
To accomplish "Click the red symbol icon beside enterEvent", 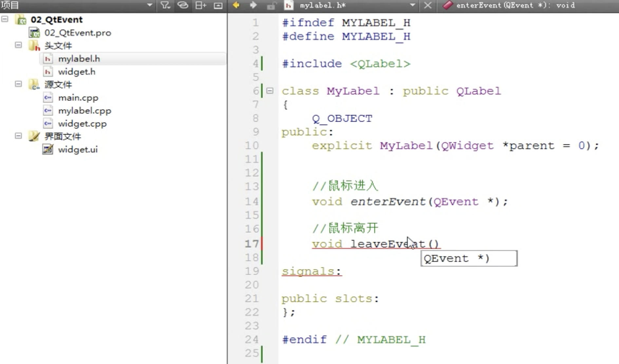I will (447, 5).
